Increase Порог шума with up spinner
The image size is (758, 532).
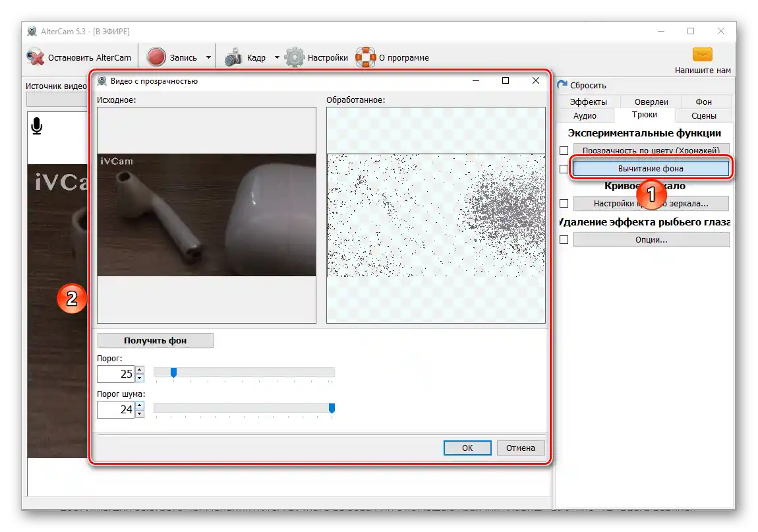pos(140,406)
